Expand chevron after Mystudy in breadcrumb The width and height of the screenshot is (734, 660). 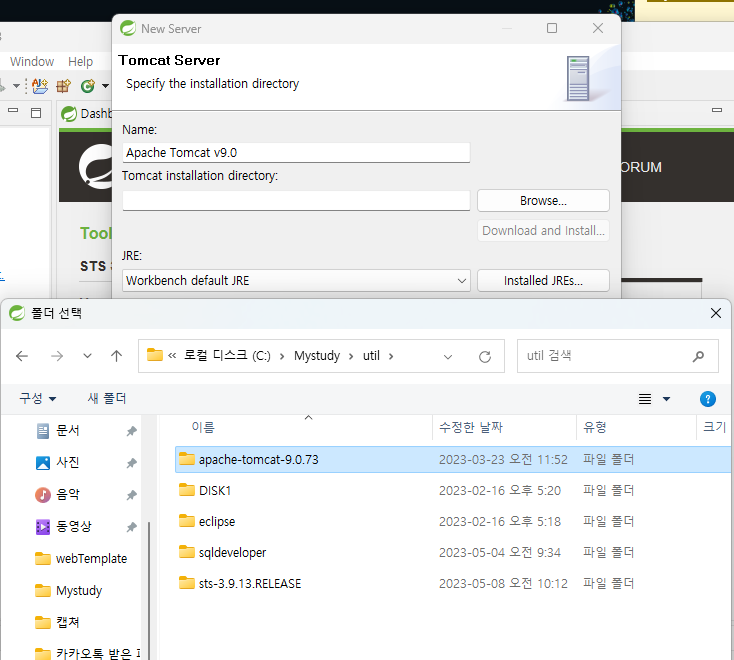[x=351, y=356]
